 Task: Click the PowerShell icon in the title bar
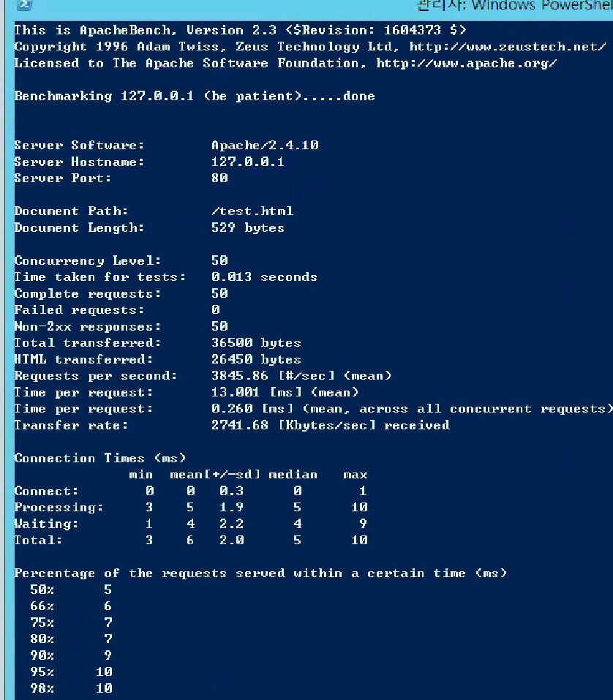point(23,5)
